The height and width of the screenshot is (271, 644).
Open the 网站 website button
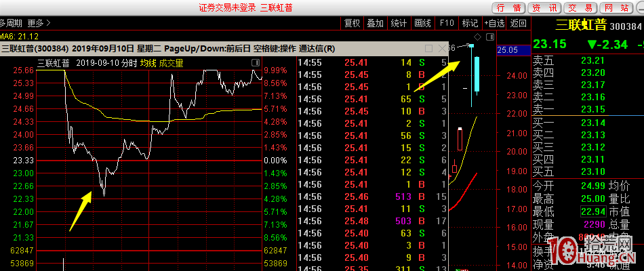[x=616, y=8]
